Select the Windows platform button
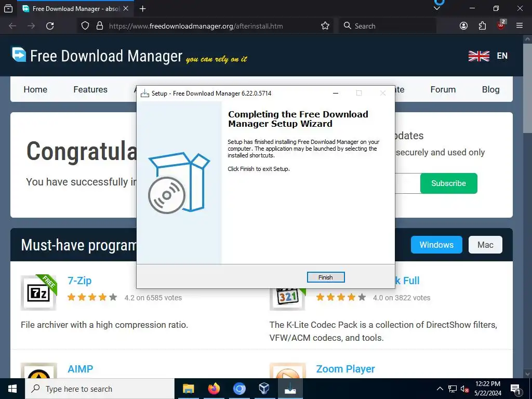Screen dimensions: 532x399 (x=436, y=245)
